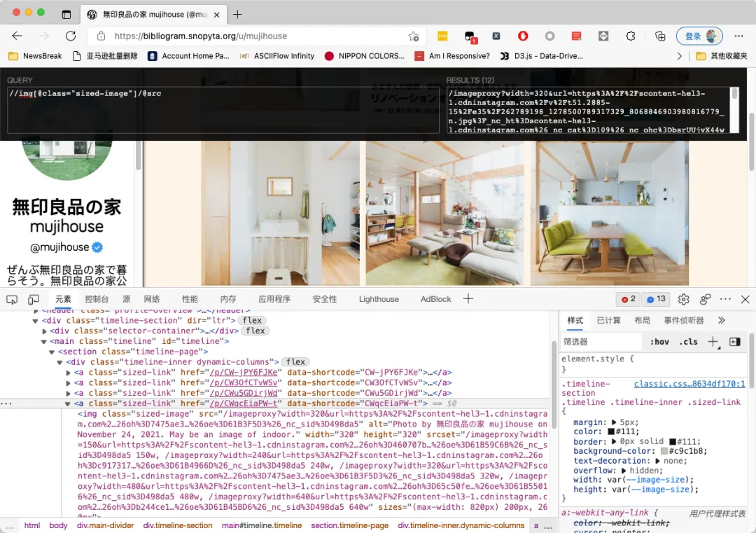Viewport: 756px width, 533px height.
Task: Open the browser collections icon
Action: click(660, 36)
